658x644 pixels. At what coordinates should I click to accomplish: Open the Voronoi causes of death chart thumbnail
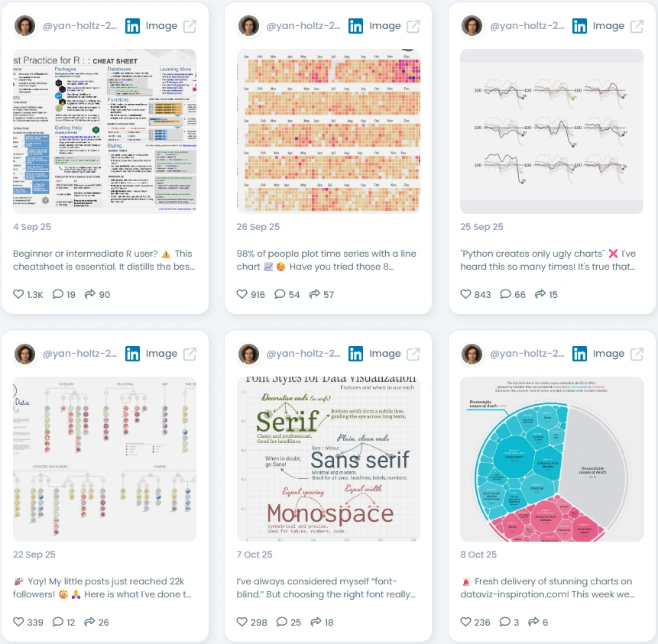click(552, 459)
